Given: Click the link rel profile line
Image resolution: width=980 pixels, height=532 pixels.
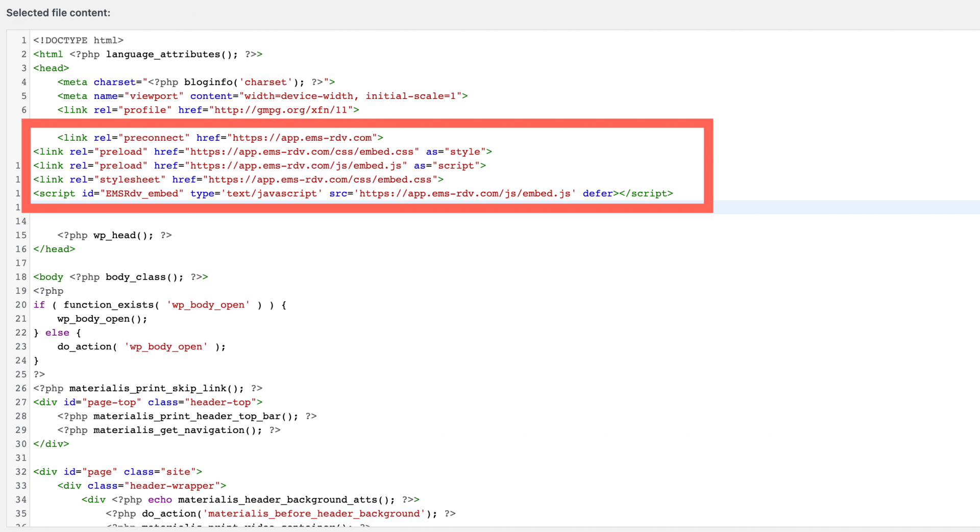Looking at the screenshot, I should pyautogui.click(x=208, y=110).
